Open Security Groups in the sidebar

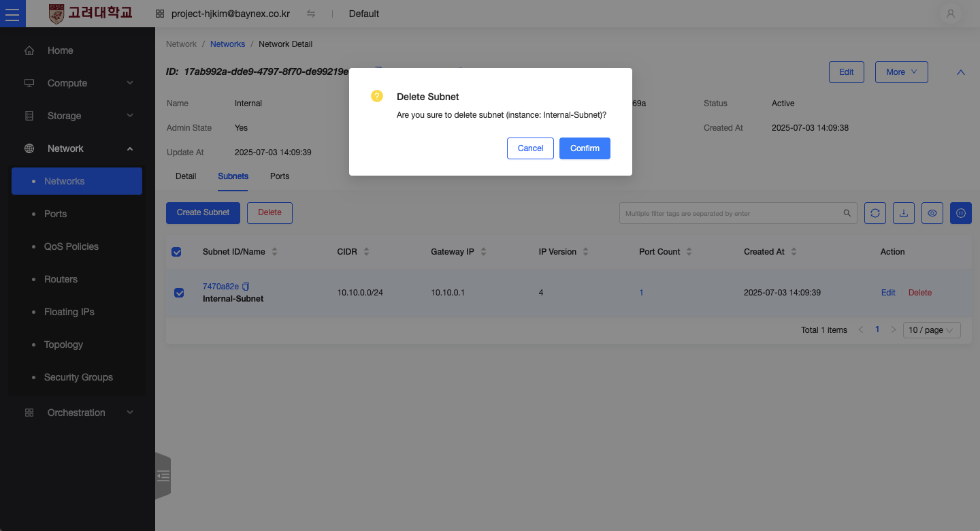coord(77,377)
